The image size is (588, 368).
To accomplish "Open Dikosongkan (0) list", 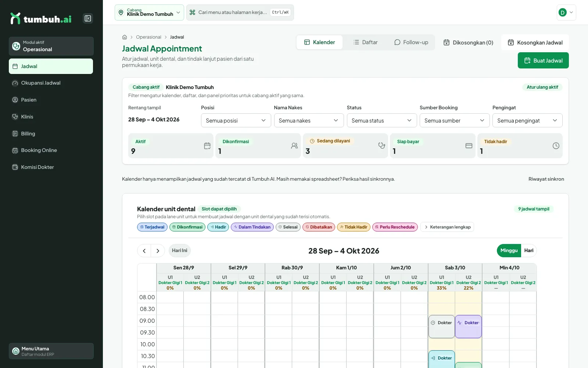I will pos(468,42).
